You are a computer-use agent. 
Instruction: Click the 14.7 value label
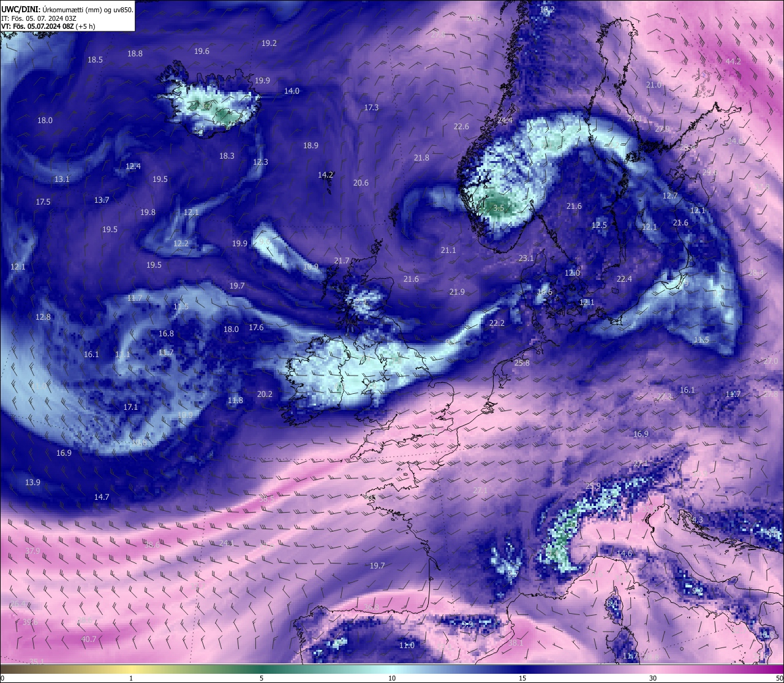[x=102, y=497]
